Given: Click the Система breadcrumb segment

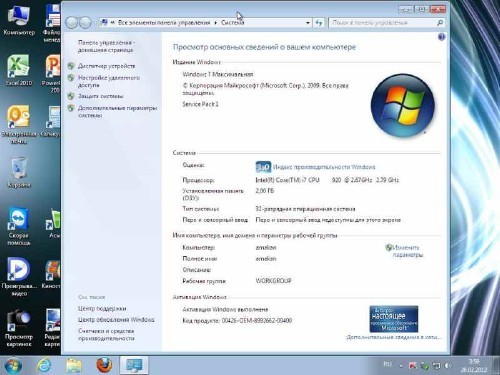Looking at the screenshot, I should [233, 23].
